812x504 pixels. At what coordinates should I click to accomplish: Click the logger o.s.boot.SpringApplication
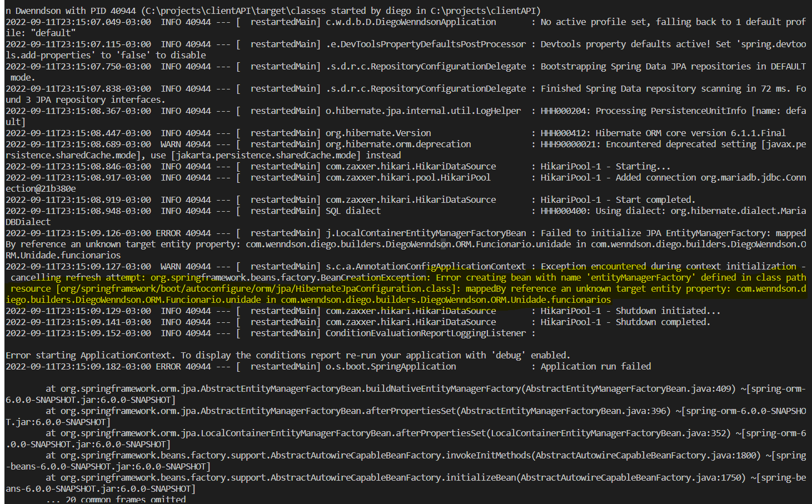click(391, 366)
